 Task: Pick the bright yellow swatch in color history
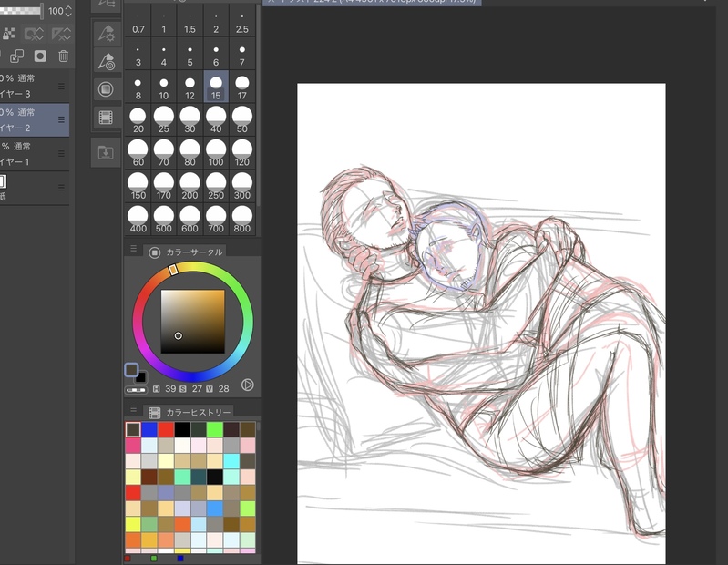tap(133, 524)
